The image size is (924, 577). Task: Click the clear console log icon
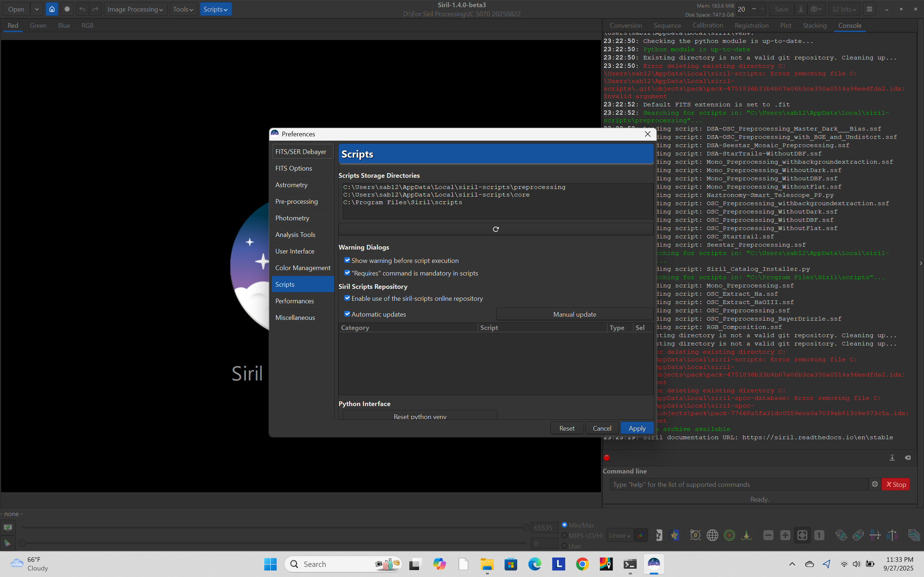pyautogui.click(x=908, y=458)
